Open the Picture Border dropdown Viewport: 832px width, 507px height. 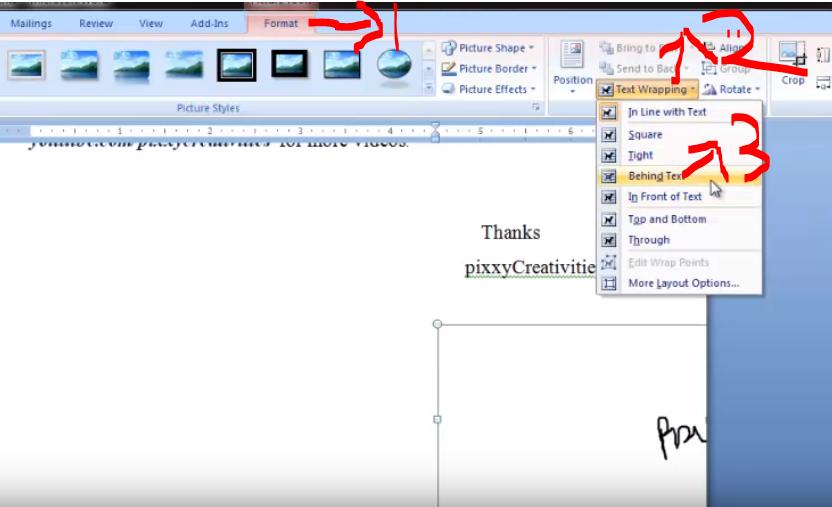489,69
